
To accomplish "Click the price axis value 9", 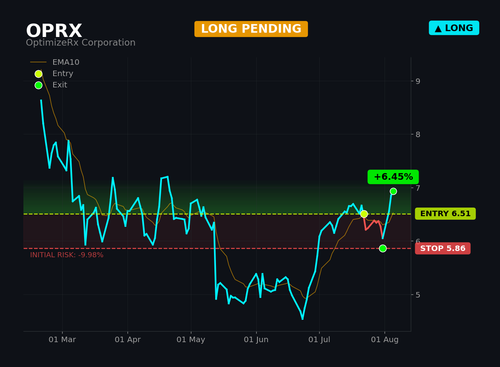I will click(418, 81).
